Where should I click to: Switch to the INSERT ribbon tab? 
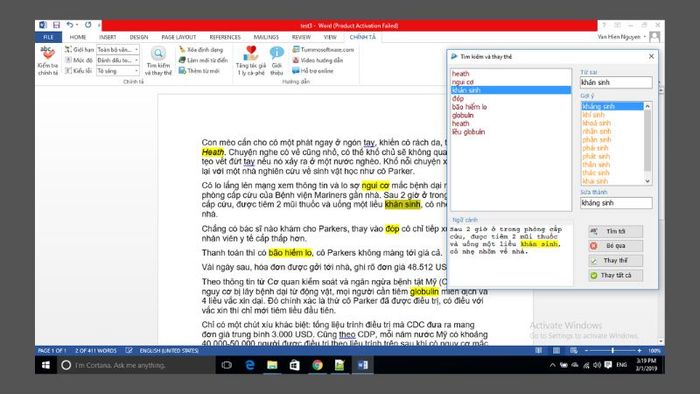pos(108,37)
